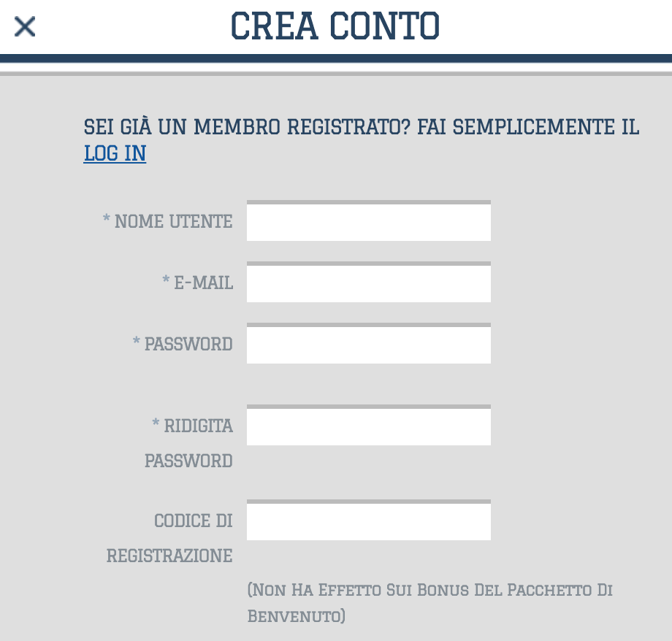Viewport: 672px width, 641px height.
Task: Click the PASSWORD entry field
Action: point(368,344)
